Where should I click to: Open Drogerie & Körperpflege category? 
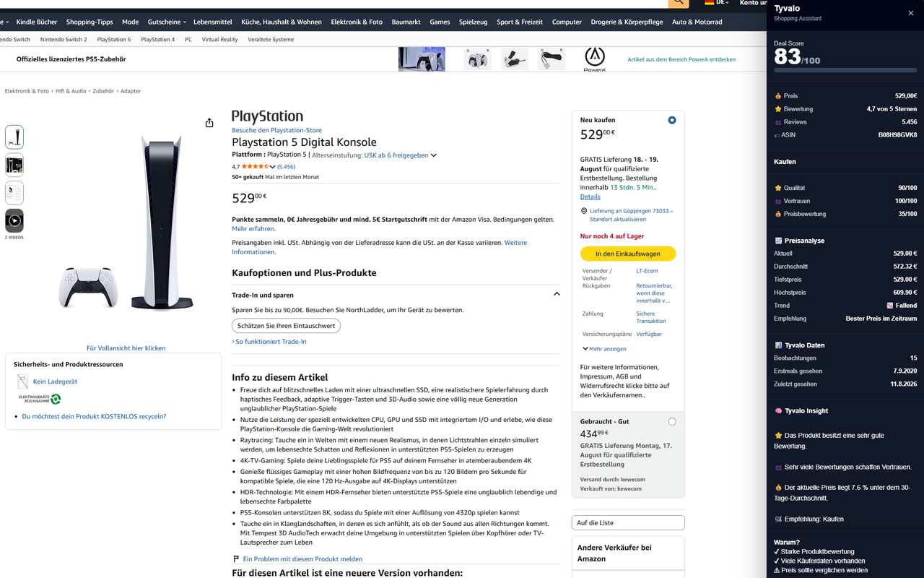click(627, 22)
